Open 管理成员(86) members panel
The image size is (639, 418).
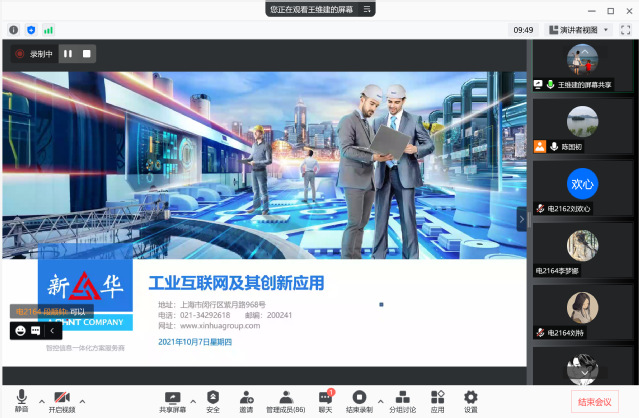pyautogui.click(x=286, y=399)
